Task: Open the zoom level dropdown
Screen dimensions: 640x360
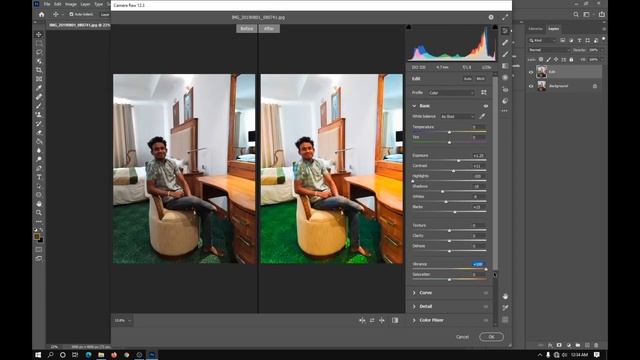Action: pyautogui.click(x=122, y=320)
